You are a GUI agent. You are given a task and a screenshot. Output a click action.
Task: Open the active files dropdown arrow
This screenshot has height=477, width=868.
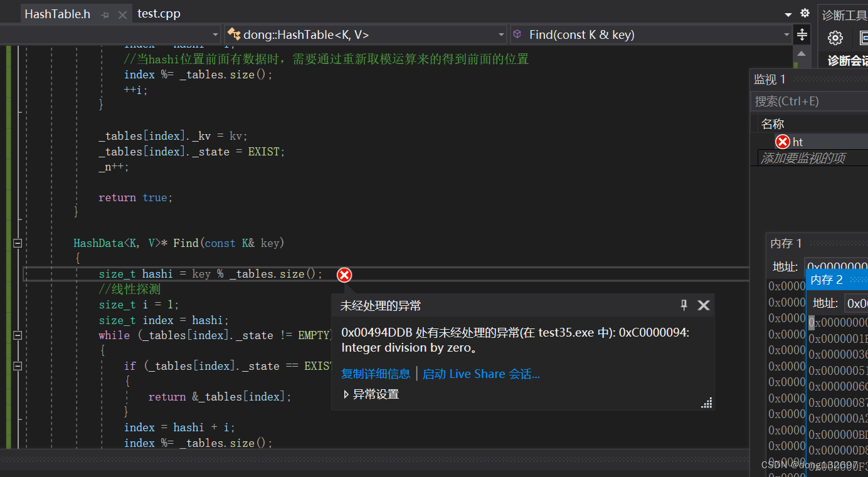(x=788, y=14)
